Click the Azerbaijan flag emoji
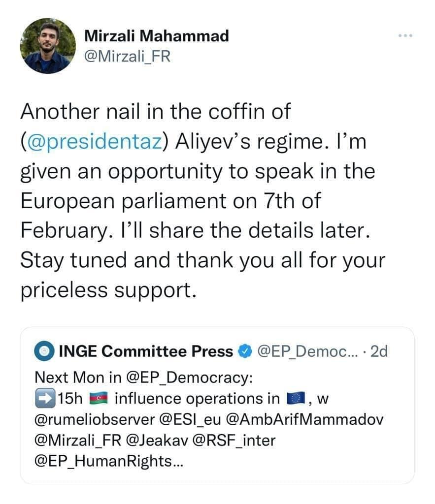This screenshot has height=504, width=435. click(x=99, y=399)
